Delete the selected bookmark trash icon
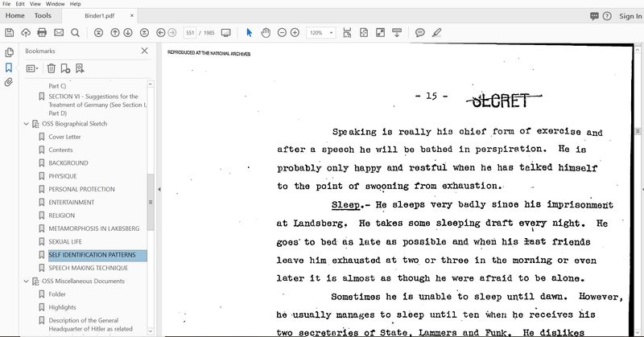Image resolution: width=644 pixels, height=337 pixels. [x=52, y=68]
